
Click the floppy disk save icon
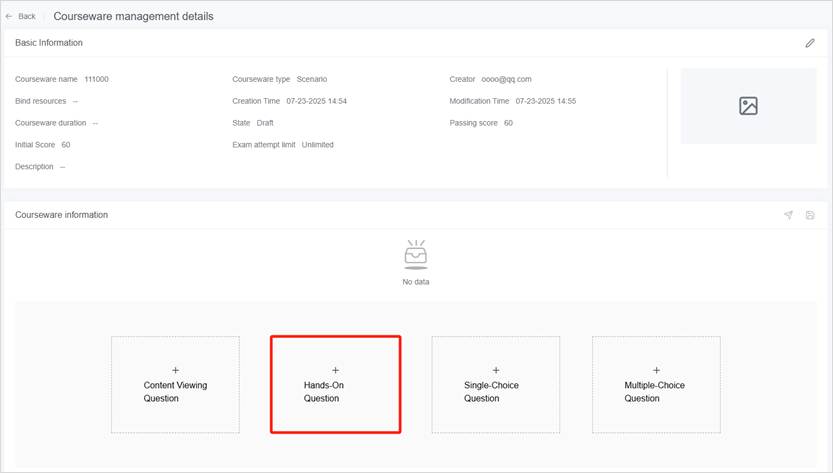(809, 215)
